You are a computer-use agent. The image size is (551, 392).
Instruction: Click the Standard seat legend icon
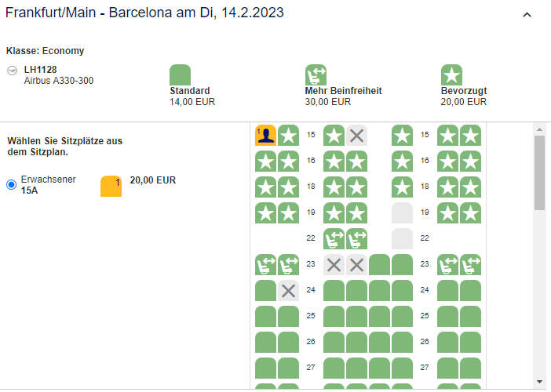tap(180, 74)
